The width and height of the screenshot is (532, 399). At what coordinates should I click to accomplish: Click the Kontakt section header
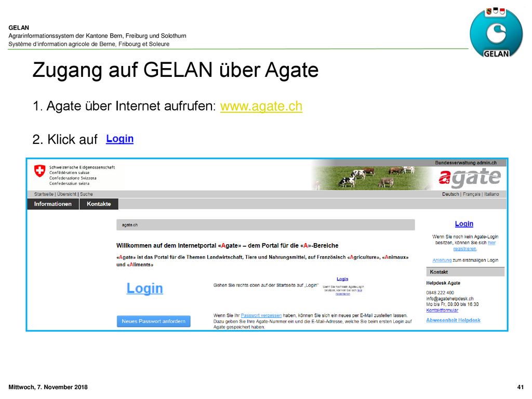(465, 272)
